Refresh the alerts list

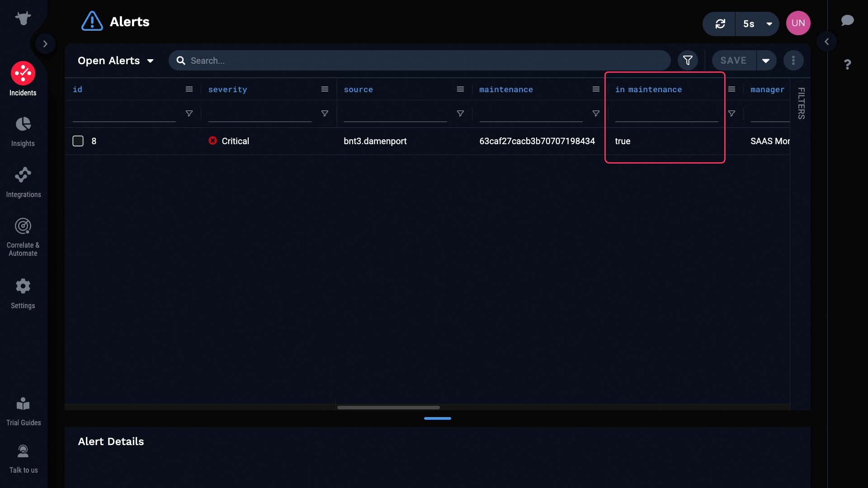click(720, 23)
